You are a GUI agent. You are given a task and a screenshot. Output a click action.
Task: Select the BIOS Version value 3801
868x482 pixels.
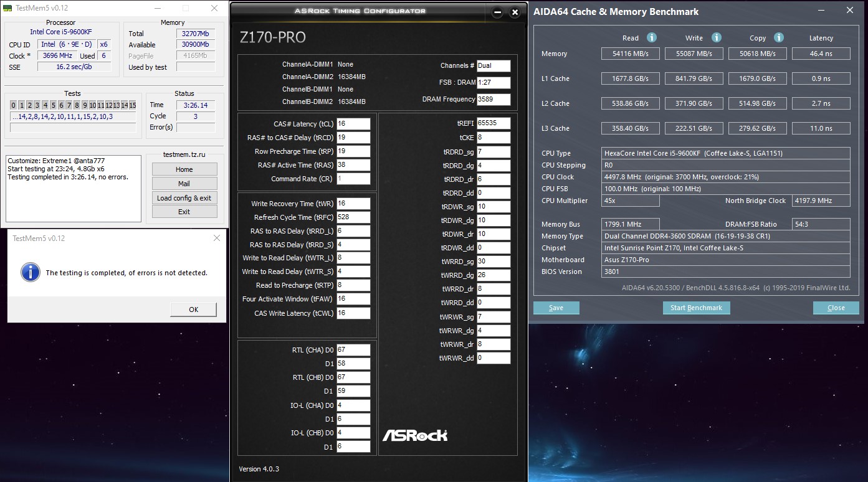(x=725, y=272)
